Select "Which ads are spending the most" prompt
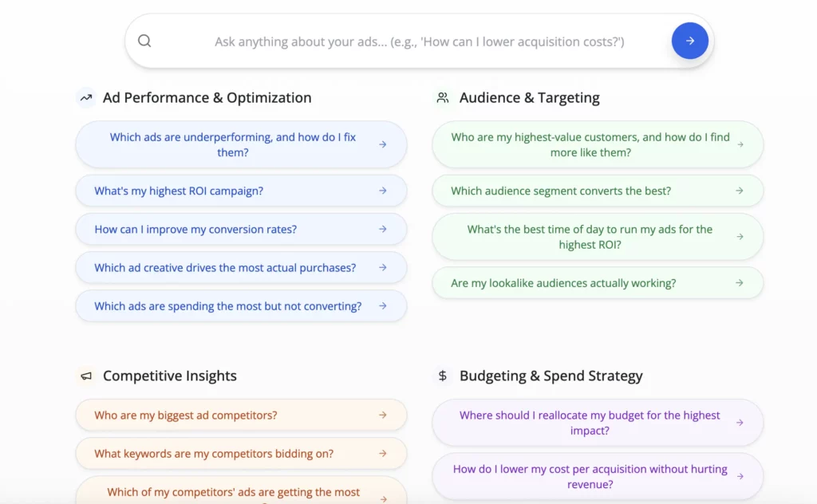The width and height of the screenshot is (817, 504). pyautogui.click(x=227, y=306)
